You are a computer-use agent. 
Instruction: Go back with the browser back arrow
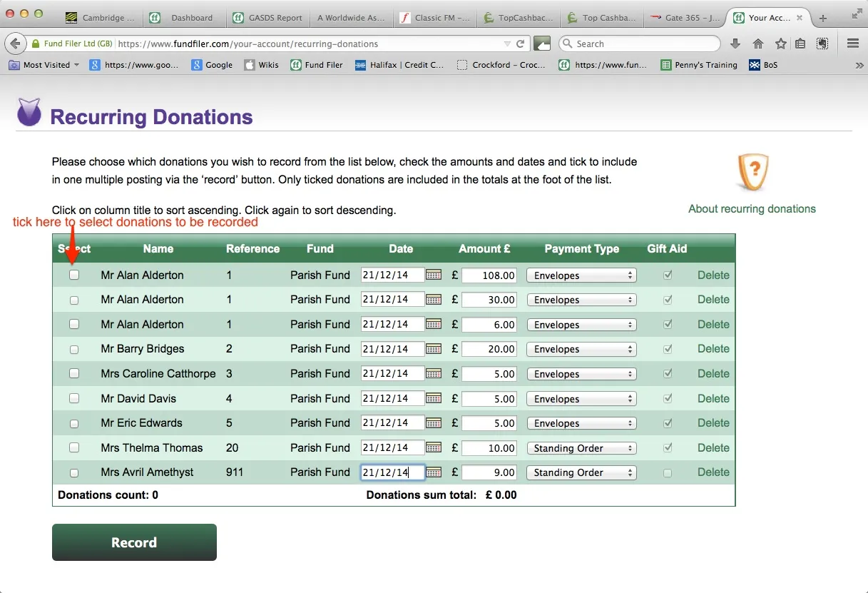pyautogui.click(x=15, y=44)
